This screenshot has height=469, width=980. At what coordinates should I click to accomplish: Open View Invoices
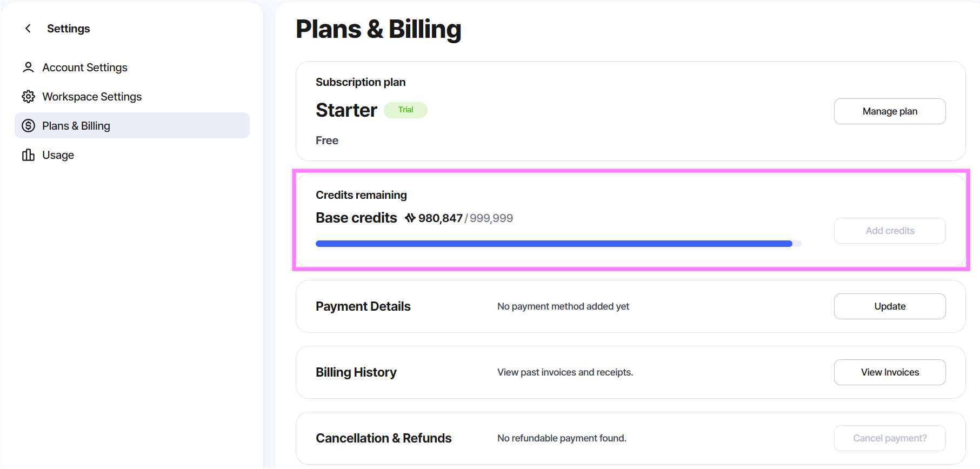tap(890, 372)
